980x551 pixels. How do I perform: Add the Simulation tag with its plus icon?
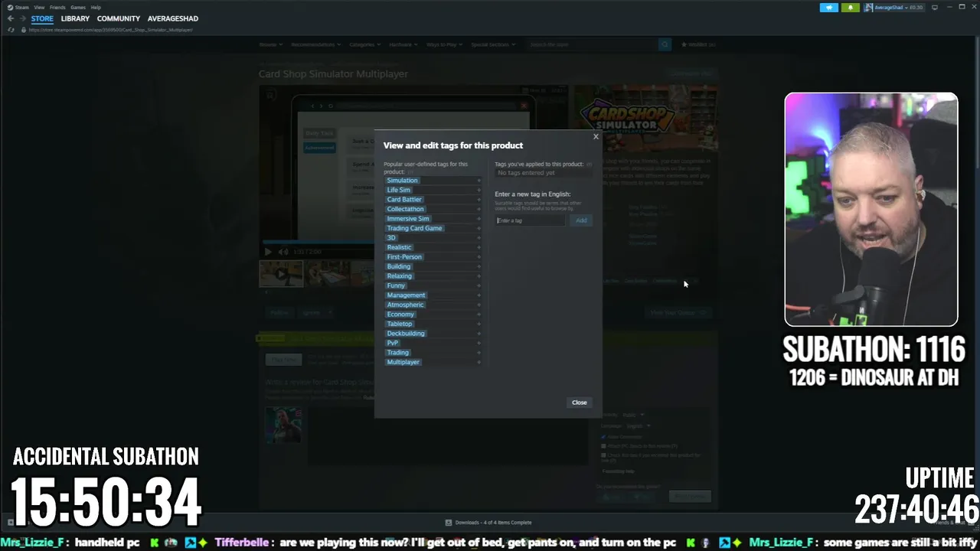tap(479, 181)
